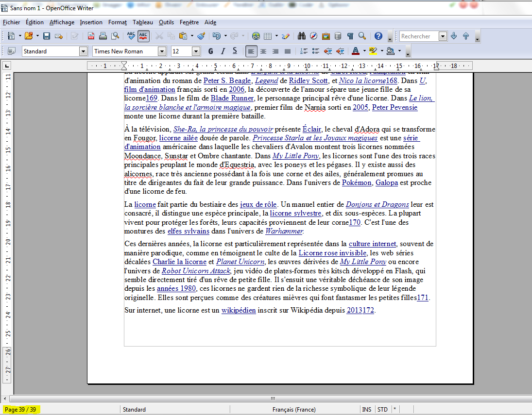Open the Gallery picture icon
The image size is (532, 415).
326,36
